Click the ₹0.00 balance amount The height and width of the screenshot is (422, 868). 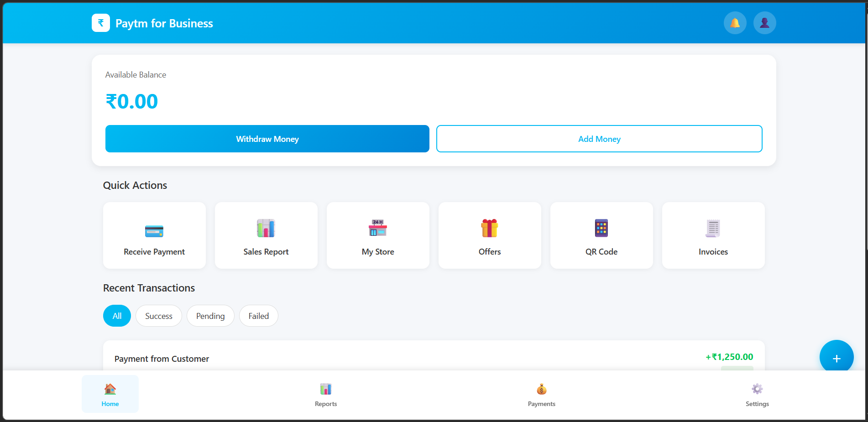coord(132,101)
